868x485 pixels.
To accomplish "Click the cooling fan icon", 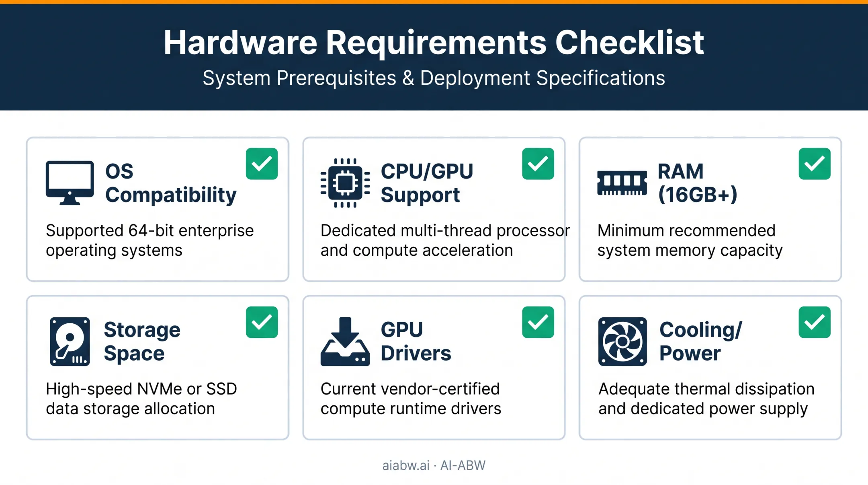I will 622,341.
